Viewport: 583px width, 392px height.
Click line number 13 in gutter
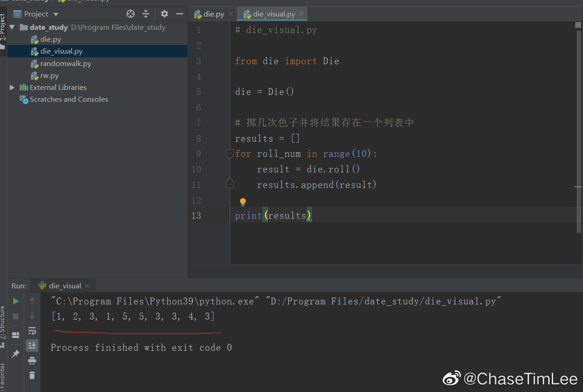coord(196,215)
